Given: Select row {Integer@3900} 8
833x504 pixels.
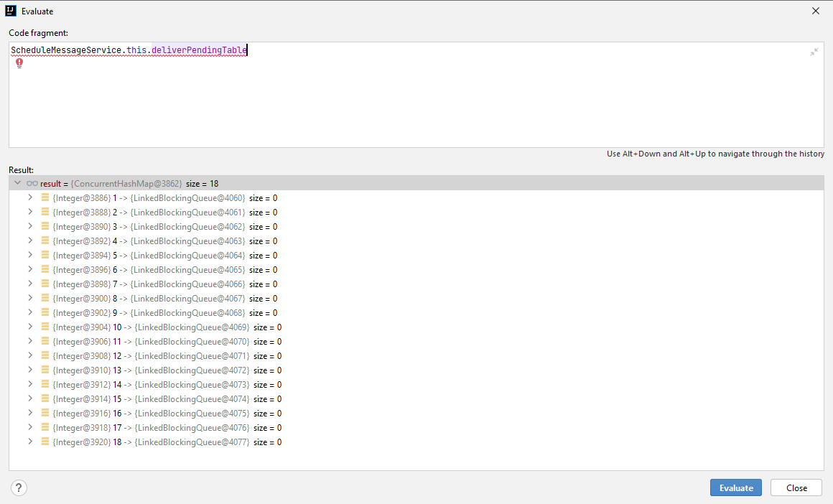Looking at the screenshot, I should tap(416, 298).
